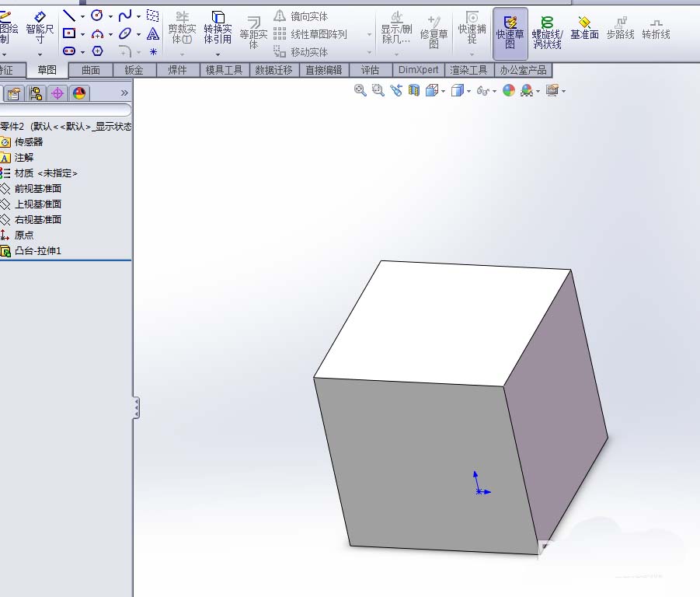Screen dimensions: 700x597
Task: Switch to the 办公室产品 tab
Action: coord(523,70)
